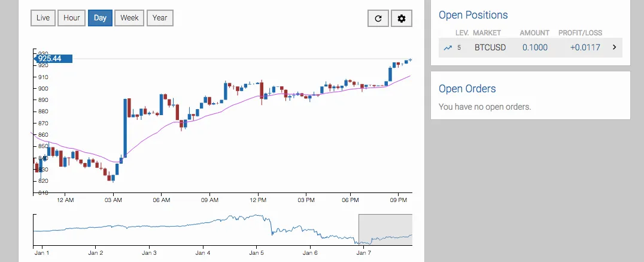Image resolution: width=644 pixels, height=262 pixels.
Task: Click the leverage value 5 in the position row
Action: 459,47
